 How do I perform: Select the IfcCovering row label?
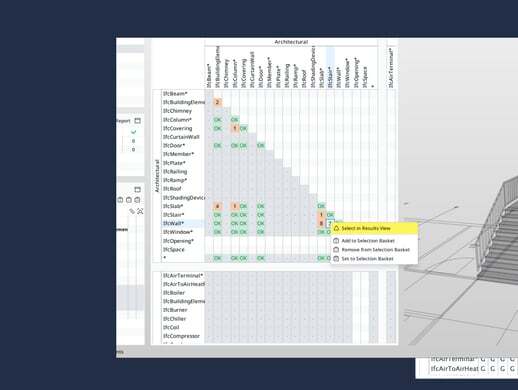(177, 128)
